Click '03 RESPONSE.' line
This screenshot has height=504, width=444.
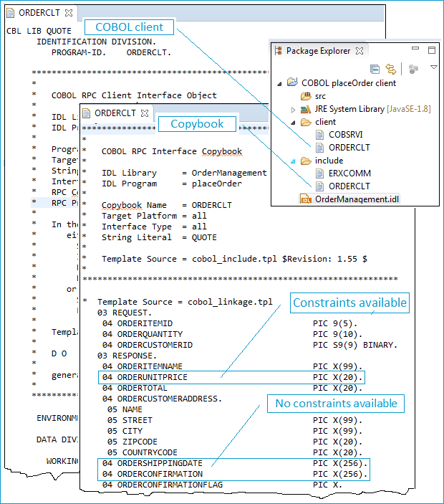click(127, 356)
